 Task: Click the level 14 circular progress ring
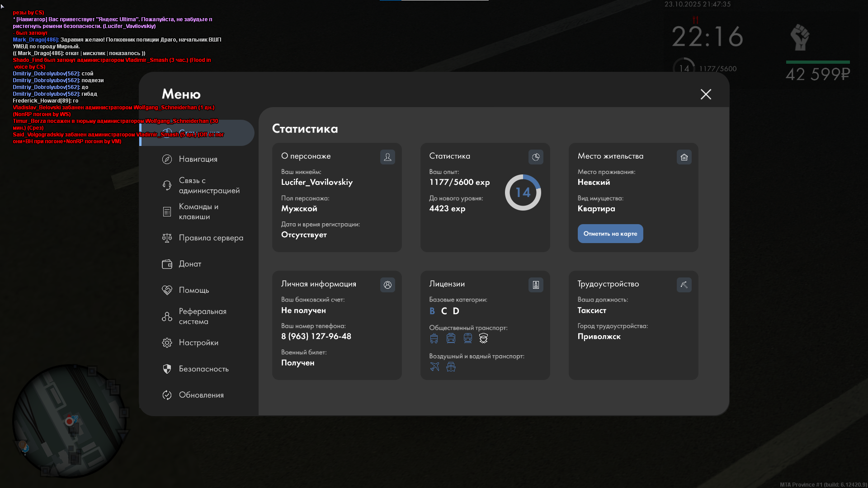(523, 192)
